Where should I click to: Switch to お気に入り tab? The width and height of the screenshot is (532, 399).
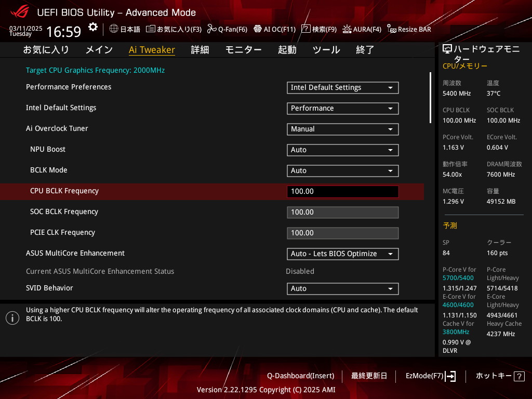coord(46,50)
